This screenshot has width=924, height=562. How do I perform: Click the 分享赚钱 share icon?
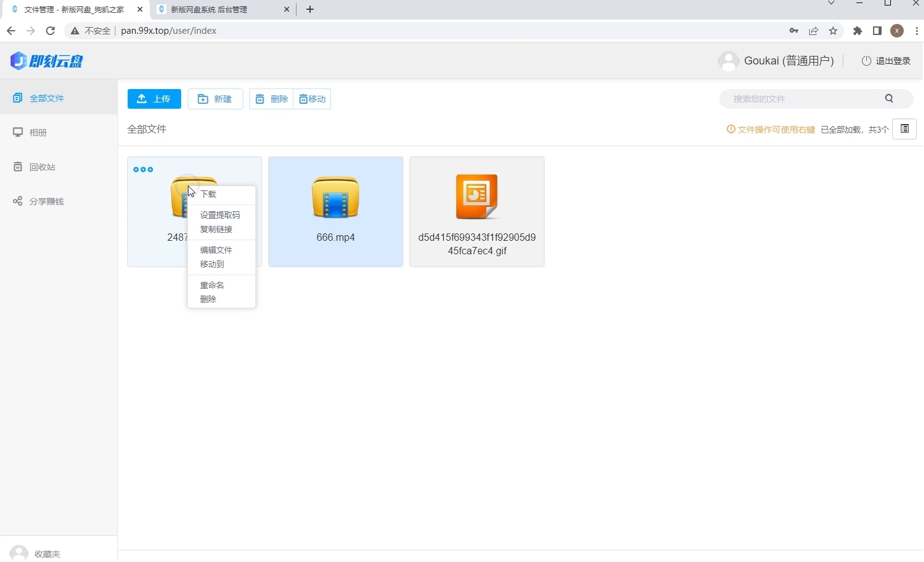(x=18, y=201)
